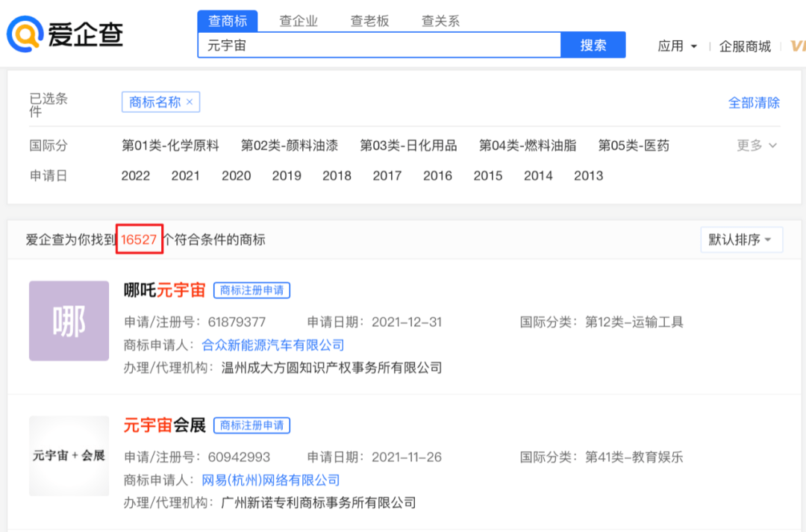
Task: Select application year 2020
Action: click(x=237, y=176)
